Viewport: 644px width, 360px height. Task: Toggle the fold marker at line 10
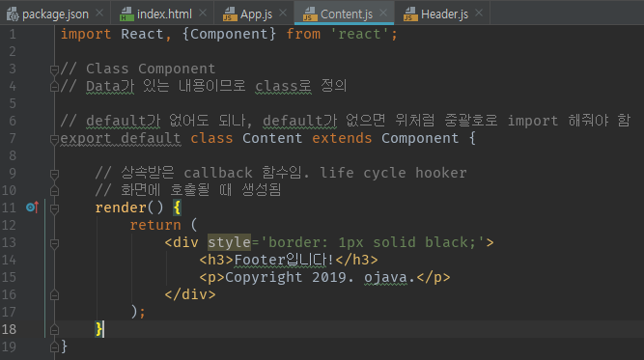click(x=54, y=191)
